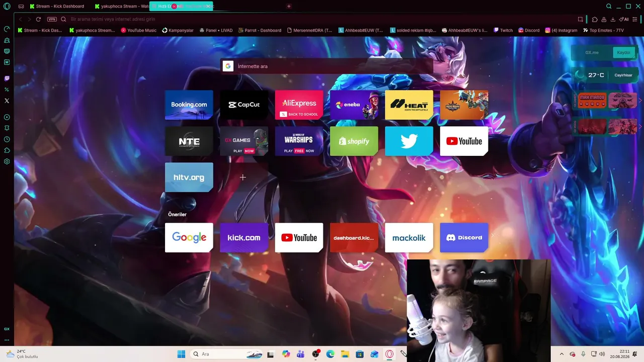Click the Kaydol sign-up button
The width and height of the screenshot is (644, 362).
623,52
